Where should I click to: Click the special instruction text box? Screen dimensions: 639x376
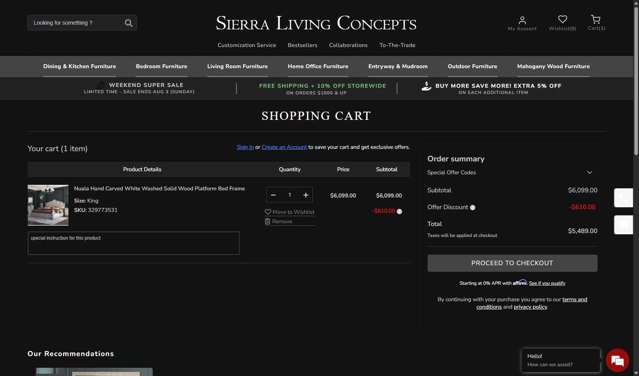point(134,243)
